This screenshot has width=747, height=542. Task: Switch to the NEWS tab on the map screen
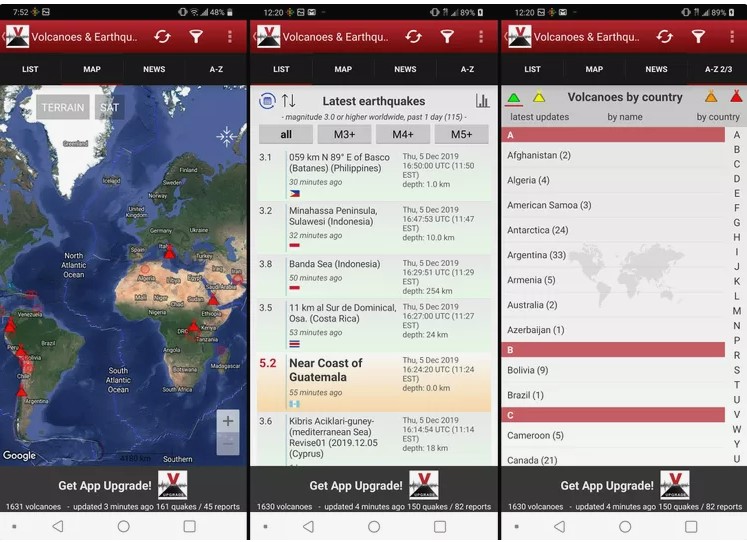point(154,70)
